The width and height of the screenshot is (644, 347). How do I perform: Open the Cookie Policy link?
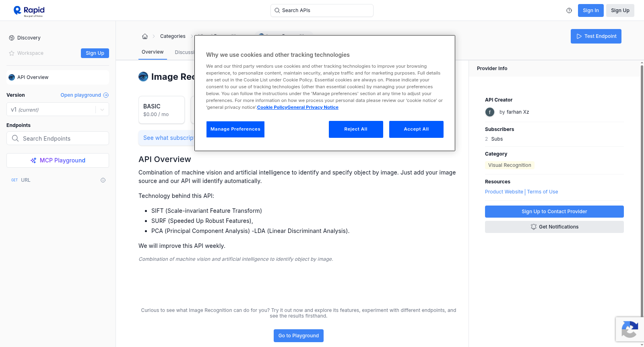pos(272,107)
